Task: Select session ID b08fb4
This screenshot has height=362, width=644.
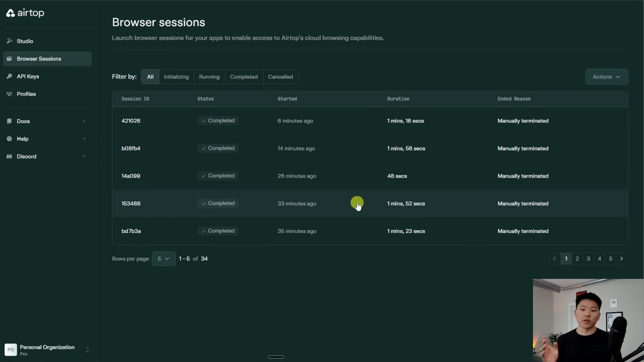Action: coord(131,148)
